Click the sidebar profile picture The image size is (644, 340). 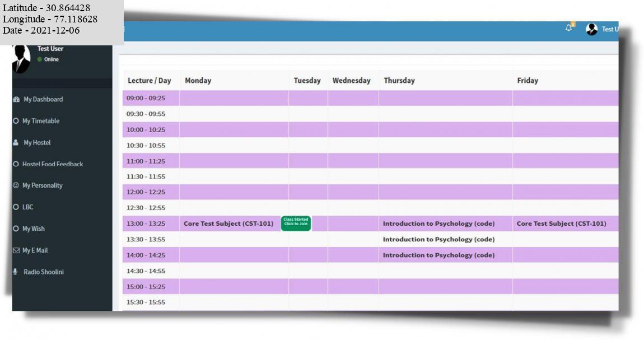[x=21, y=59]
